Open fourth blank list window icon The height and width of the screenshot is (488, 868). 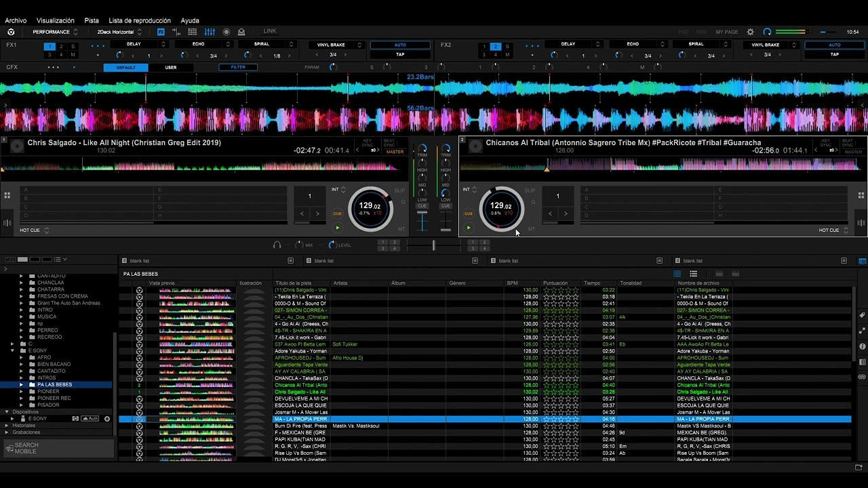click(x=844, y=261)
